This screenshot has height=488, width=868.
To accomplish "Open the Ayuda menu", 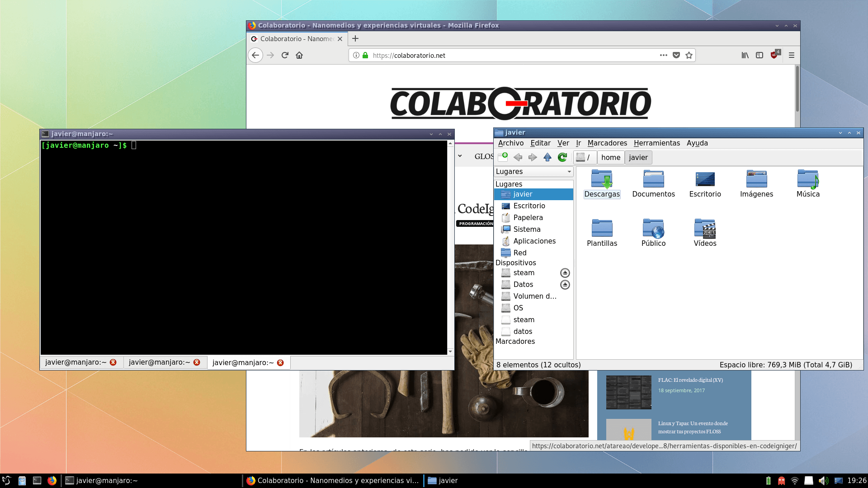I will (697, 143).
